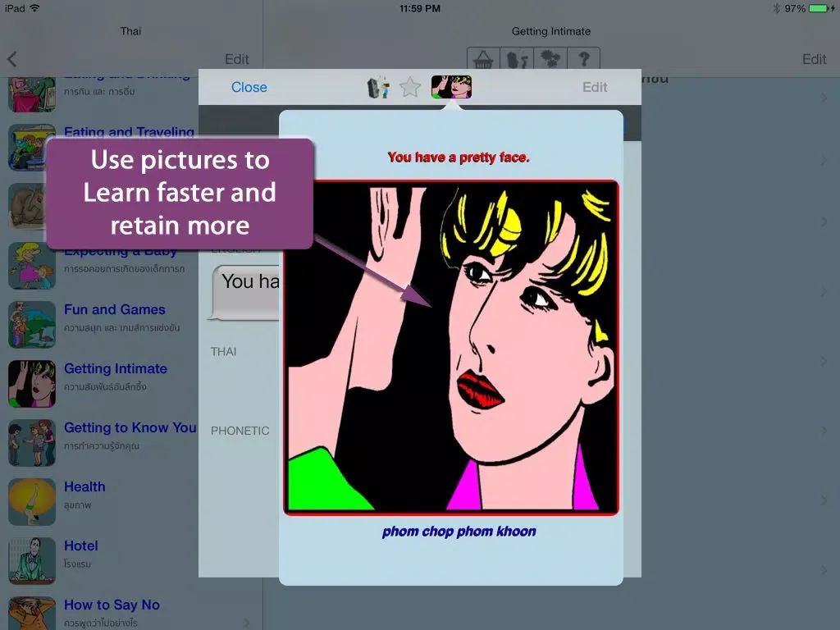
Task: Tap the How to Say No row chevron
Action: tap(246, 623)
